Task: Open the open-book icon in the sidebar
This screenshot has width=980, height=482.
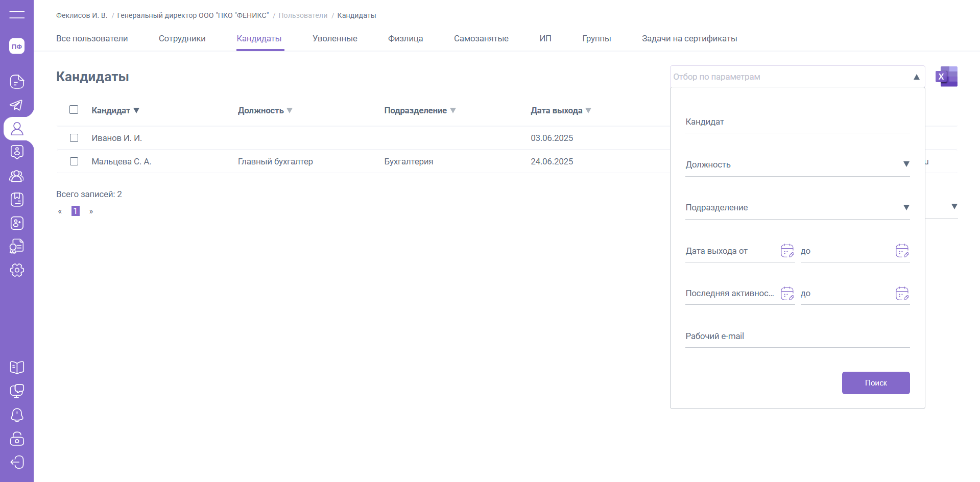Action: pyautogui.click(x=17, y=367)
